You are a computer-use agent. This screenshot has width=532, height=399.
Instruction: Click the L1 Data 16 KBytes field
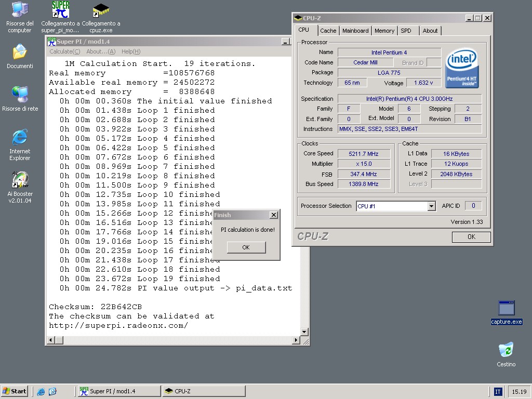[456, 154]
